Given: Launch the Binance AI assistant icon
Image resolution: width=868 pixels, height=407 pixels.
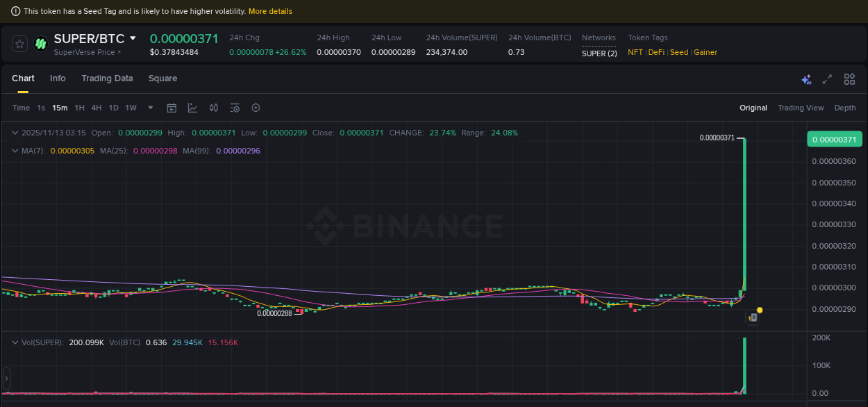Looking at the screenshot, I should [806, 79].
